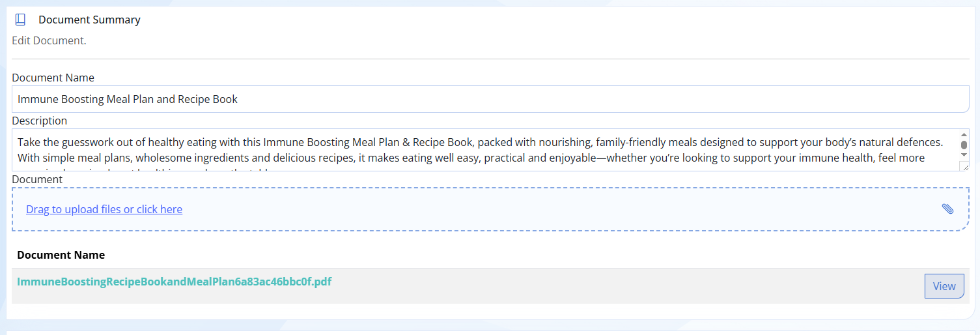Screen dimensions: 980x335
Task: Click the paperclip attachment icon
Action: click(947, 209)
